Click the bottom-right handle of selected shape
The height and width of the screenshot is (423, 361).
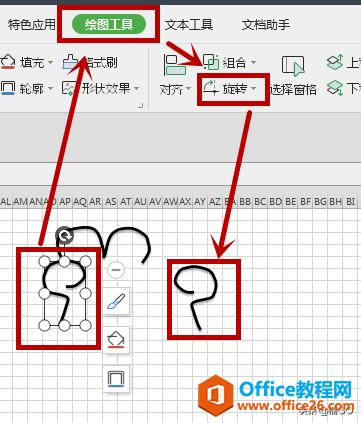(x=86, y=325)
